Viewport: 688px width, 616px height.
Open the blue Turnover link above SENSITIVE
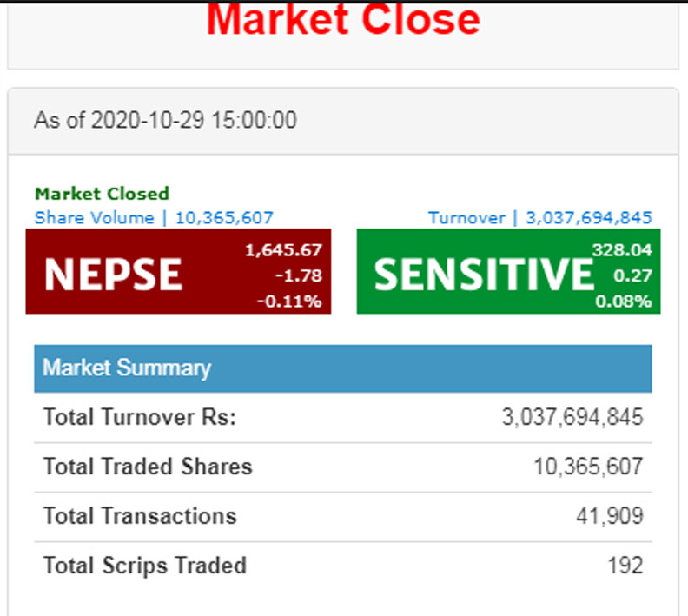point(539,217)
